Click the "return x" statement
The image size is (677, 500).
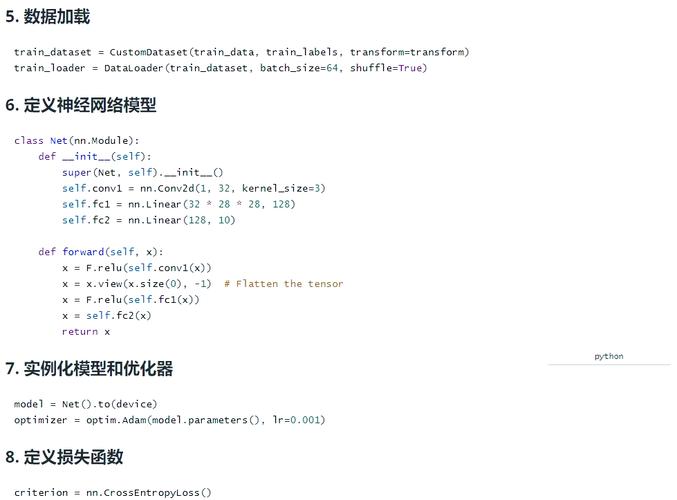[85, 332]
